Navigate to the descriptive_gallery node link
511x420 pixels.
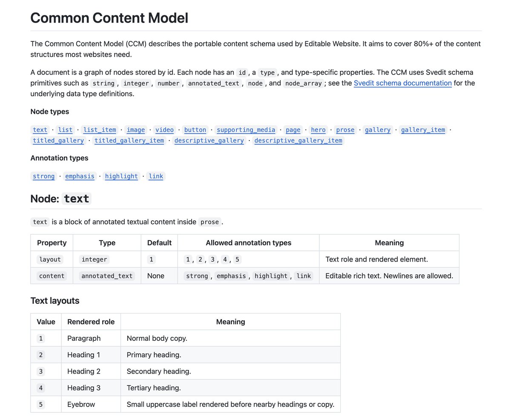tap(209, 141)
